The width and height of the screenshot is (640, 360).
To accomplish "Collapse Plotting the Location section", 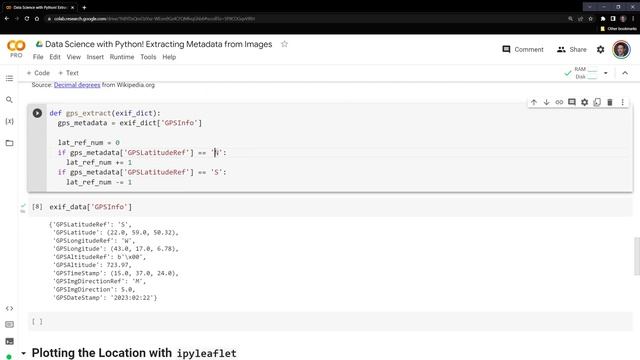I will 23,353.
